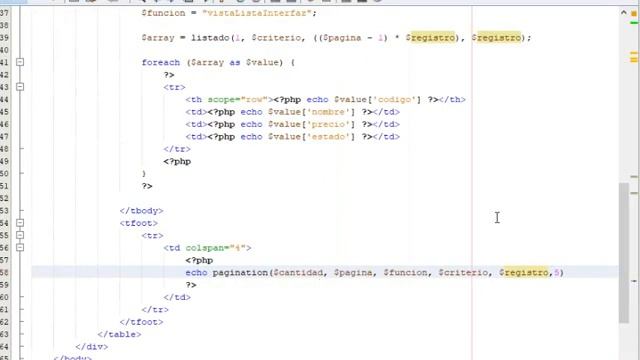Click the orange file status square in error stripe

634,13
